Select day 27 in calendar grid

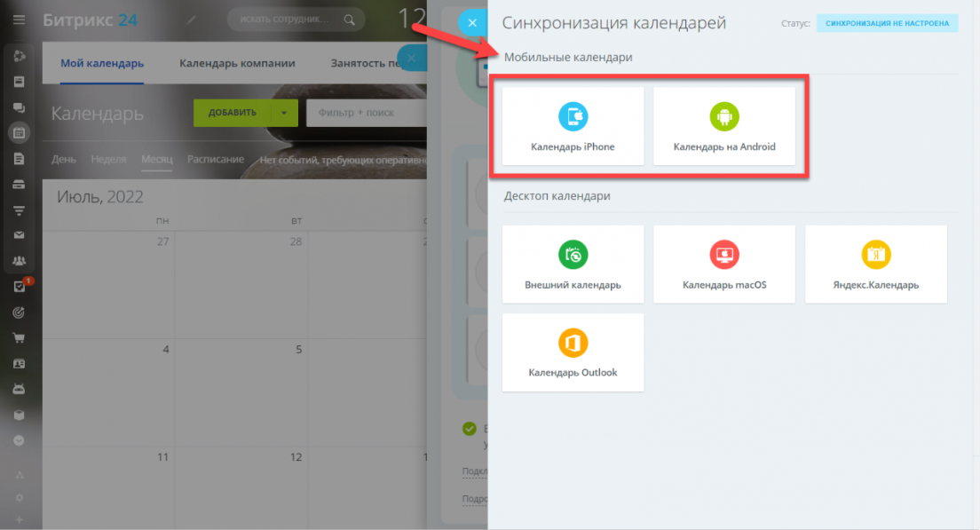(x=163, y=241)
